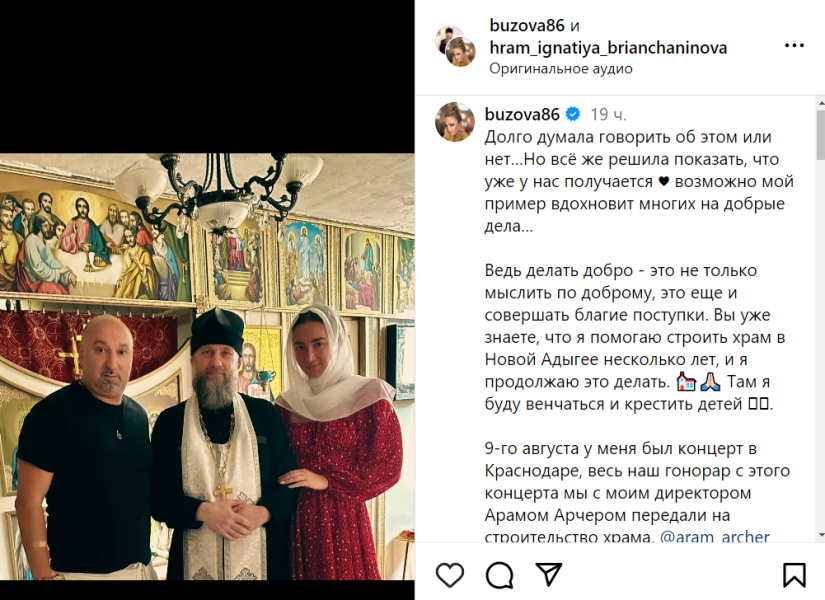Viewport: 825px width, 600px height.
Task: Click the caption text about Краснодаре concert
Action: pyautogui.click(x=637, y=493)
